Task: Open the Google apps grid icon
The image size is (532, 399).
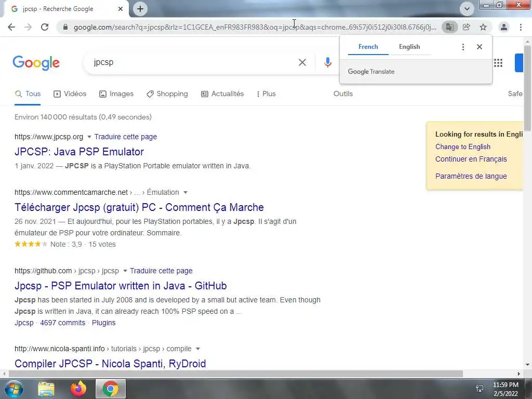Action: click(498, 63)
